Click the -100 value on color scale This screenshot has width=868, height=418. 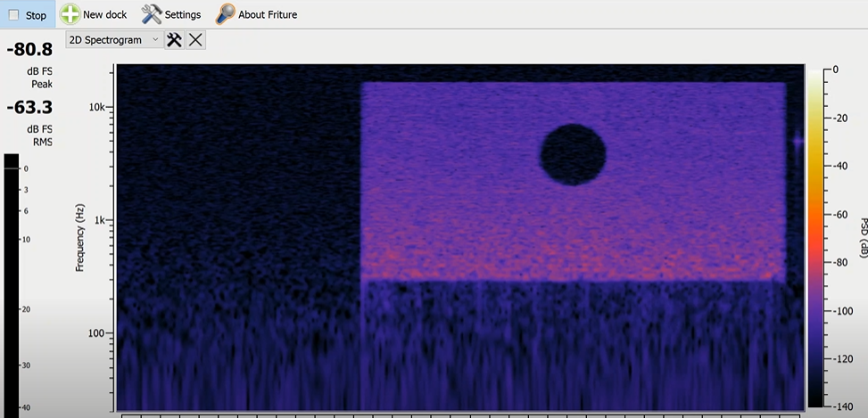[842, 311]
